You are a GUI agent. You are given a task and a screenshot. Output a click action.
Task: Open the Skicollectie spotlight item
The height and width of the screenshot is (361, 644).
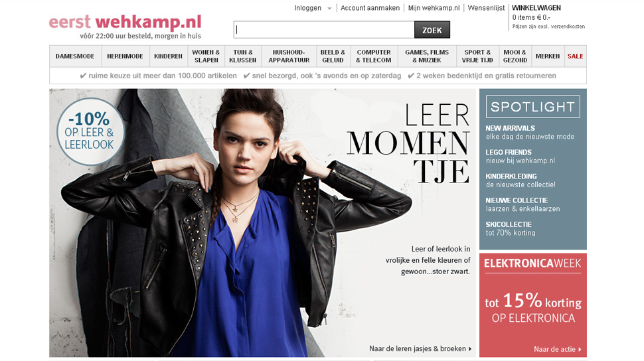[x=510, y=229]
